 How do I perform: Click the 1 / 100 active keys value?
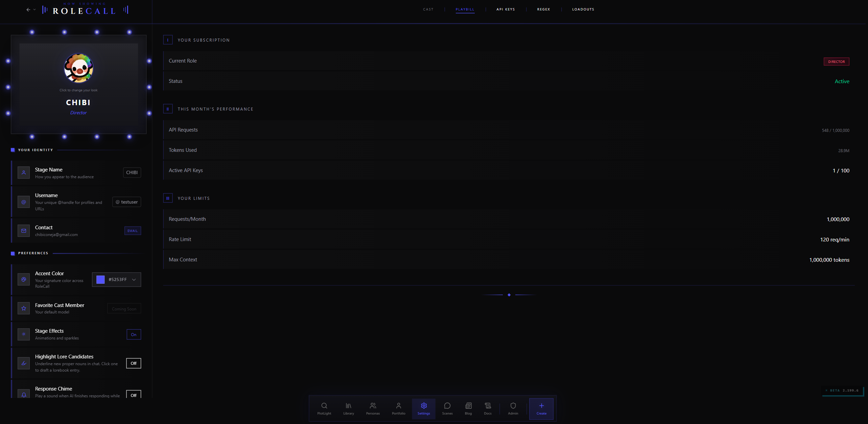pyautogui.click(x=841, y=170)
